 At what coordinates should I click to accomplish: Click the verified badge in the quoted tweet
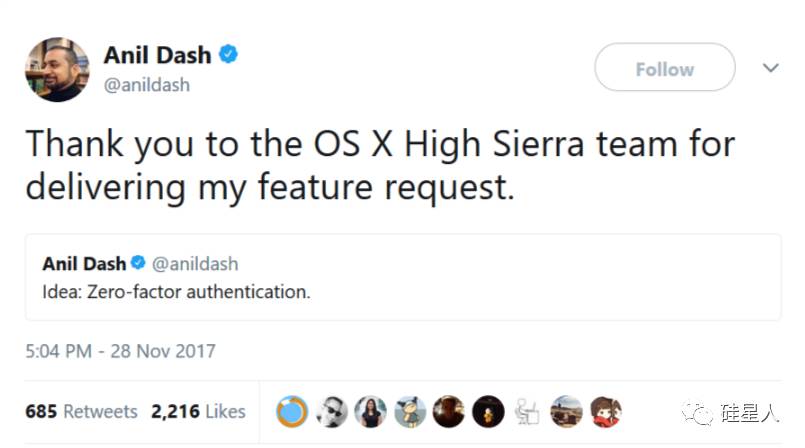click(x=139, y=264)
